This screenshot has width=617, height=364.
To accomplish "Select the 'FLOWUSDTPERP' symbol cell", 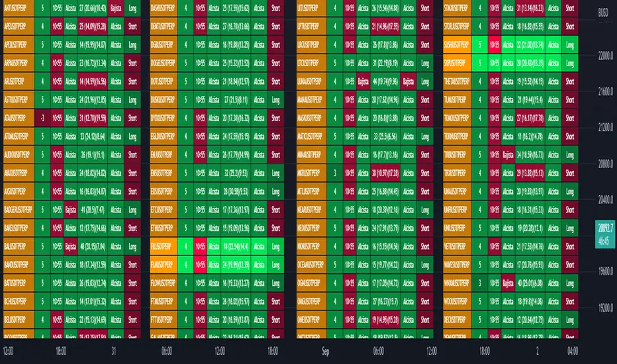I will click(164, 283).
